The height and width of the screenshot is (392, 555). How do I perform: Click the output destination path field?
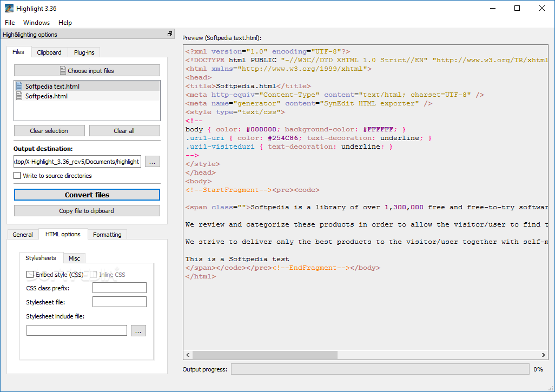click(x=77, y=161)
